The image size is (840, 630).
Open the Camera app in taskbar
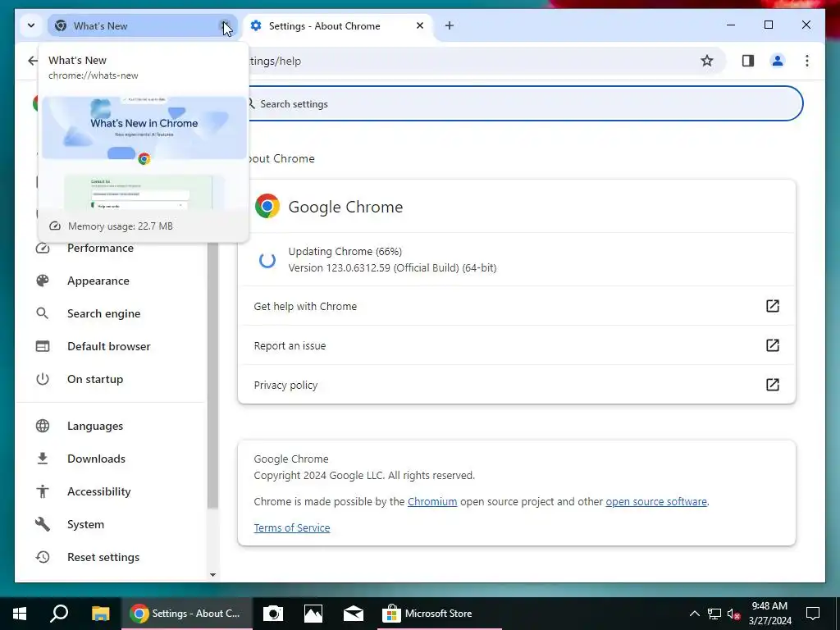pos(272,614)
